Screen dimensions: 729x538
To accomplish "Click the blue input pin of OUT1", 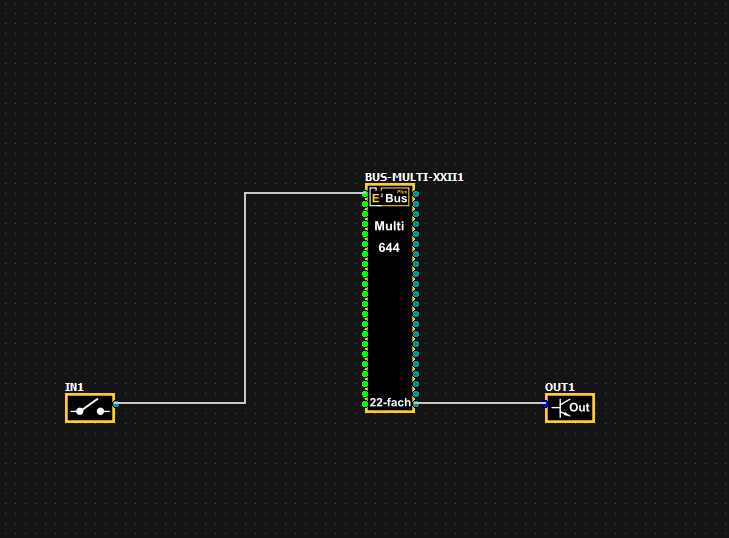I will tap(546, 405).
